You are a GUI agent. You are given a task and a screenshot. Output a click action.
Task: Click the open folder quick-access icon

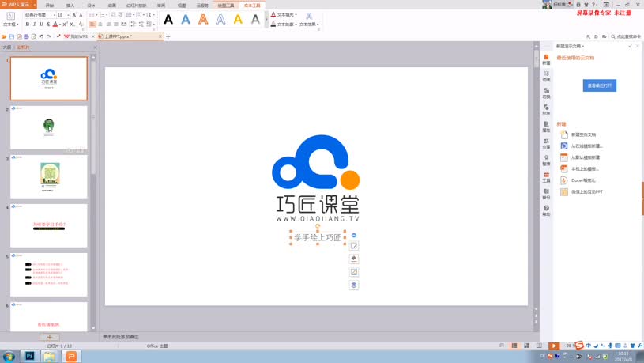pos(4,36)
